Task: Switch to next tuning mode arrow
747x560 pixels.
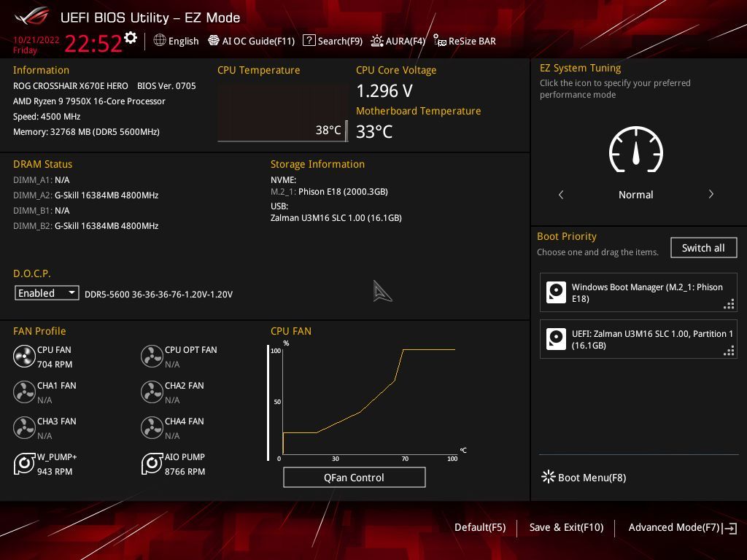Action: [x=711, y=194]
